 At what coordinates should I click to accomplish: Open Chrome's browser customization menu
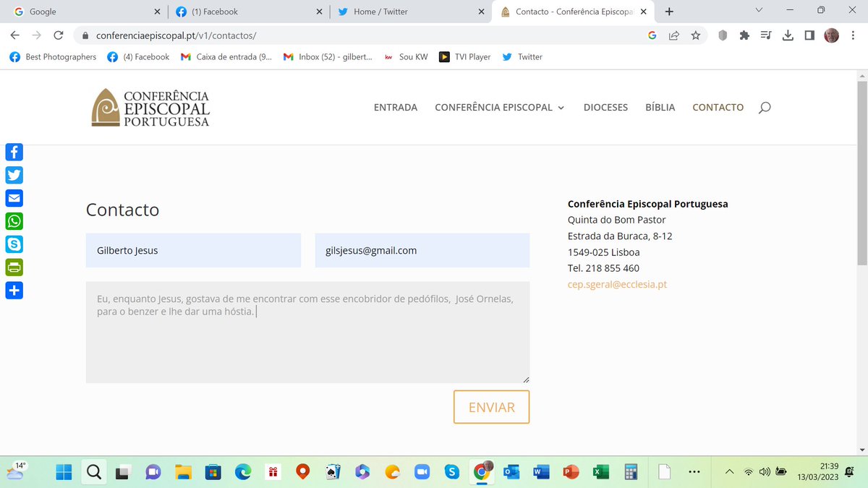click(x=853, y=35)
